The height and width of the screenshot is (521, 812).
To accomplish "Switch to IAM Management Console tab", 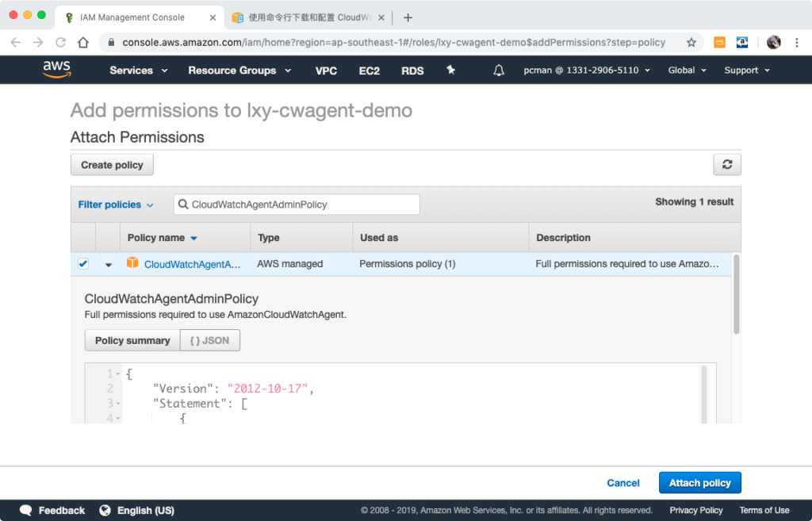I will 140,17.
